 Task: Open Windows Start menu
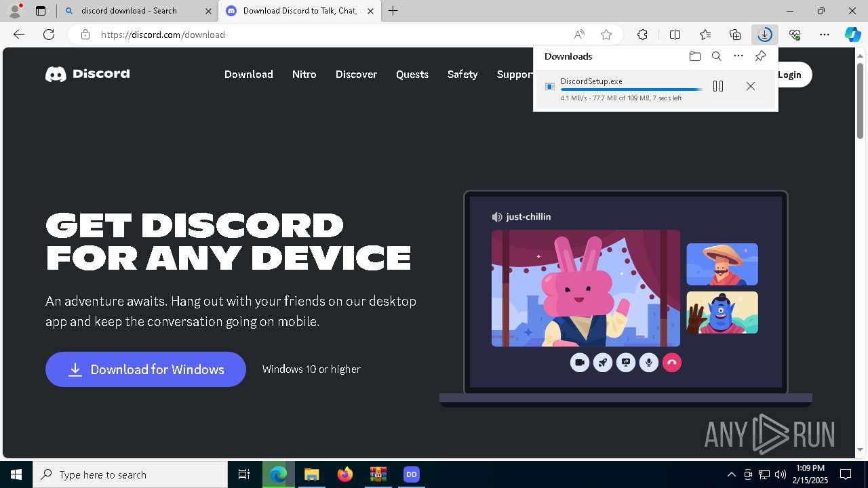click(16, 474)
